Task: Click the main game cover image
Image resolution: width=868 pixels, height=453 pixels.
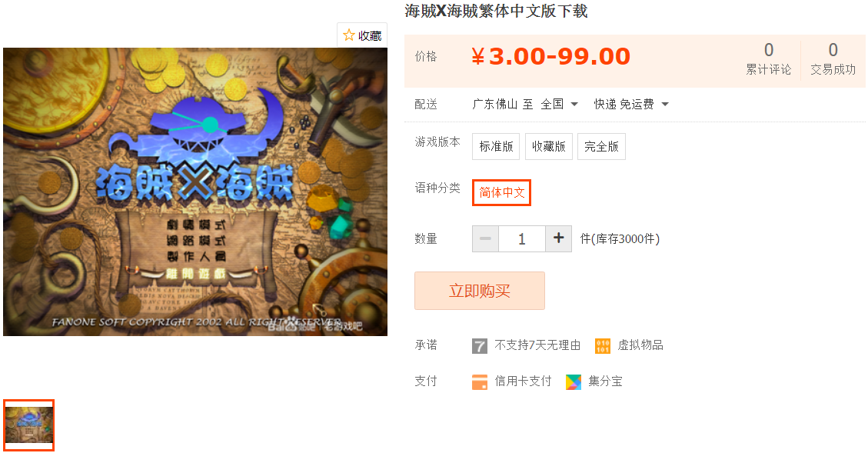Action: [195, 192]
